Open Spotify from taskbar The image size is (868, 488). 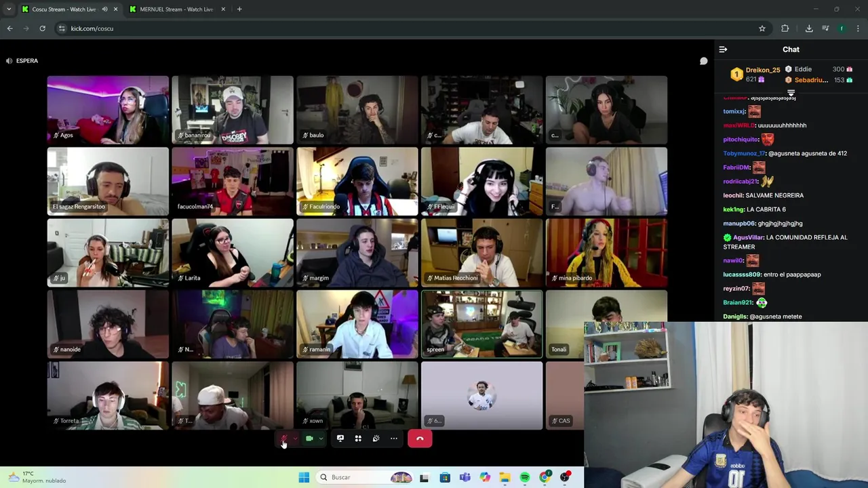[x=525, y=477]
